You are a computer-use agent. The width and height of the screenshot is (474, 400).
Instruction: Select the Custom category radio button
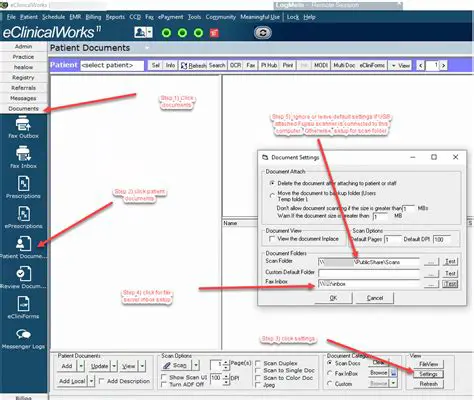(x=330, y=384)
